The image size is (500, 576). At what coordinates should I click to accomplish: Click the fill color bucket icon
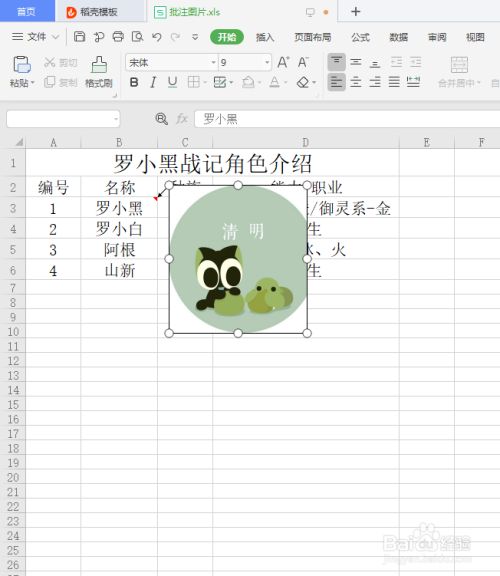pyautogui.click(x=248, y=82)
